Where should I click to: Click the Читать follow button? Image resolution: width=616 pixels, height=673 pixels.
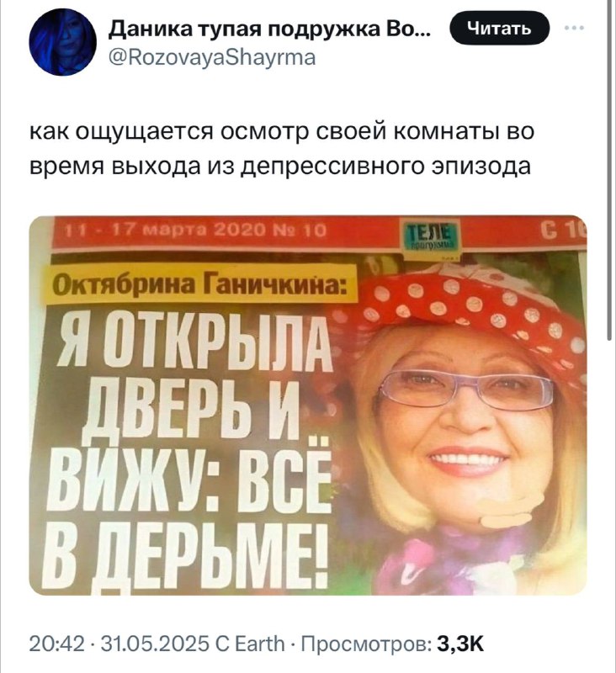pos(499,29)
